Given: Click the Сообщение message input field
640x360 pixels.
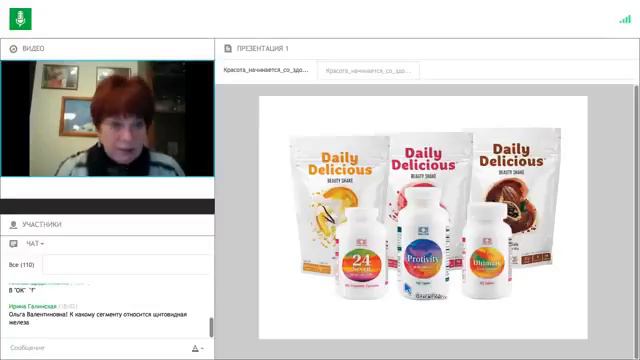Looking at the screenshot, I should coord(96,348).
